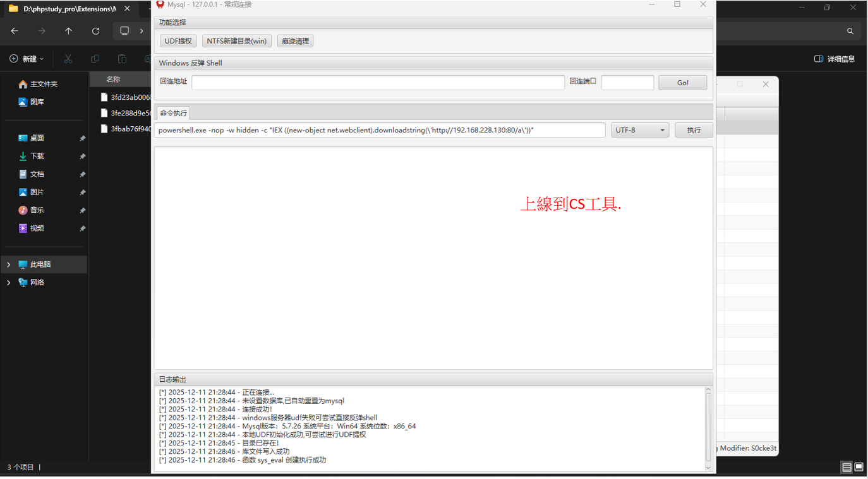Click the log scrollbar up arrow
This screenshot has width=868, height=479.
click(708, 390)
